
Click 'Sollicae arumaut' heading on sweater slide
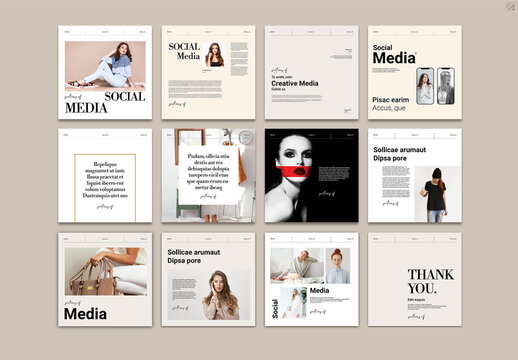(x=194, y=252)
